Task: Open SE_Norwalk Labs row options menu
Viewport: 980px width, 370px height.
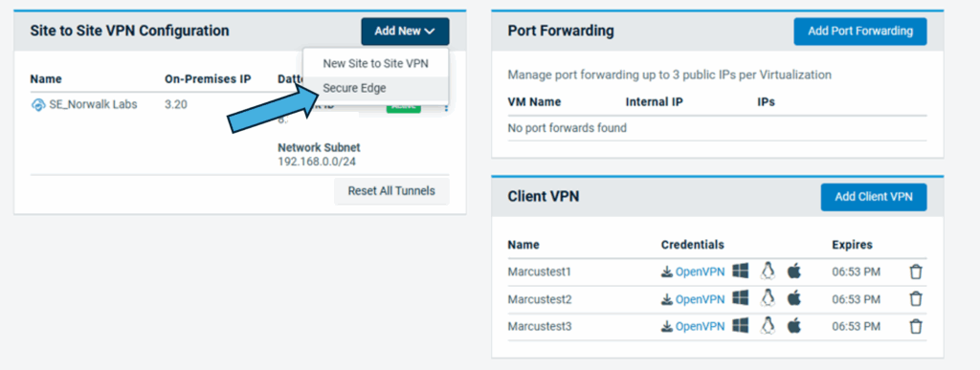Action: click(446, 107)
